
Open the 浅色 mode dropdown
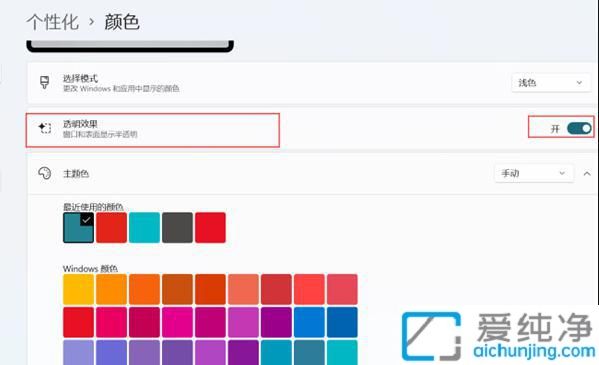pos(550,83)
